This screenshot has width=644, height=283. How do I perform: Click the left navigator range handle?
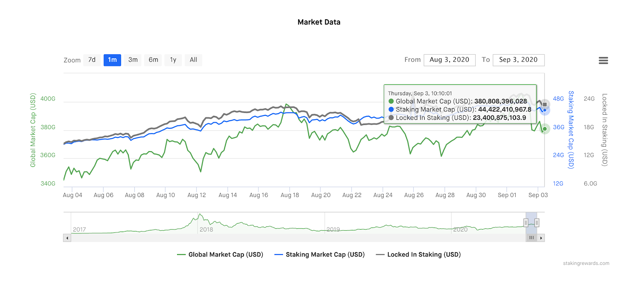pos(526,223)
